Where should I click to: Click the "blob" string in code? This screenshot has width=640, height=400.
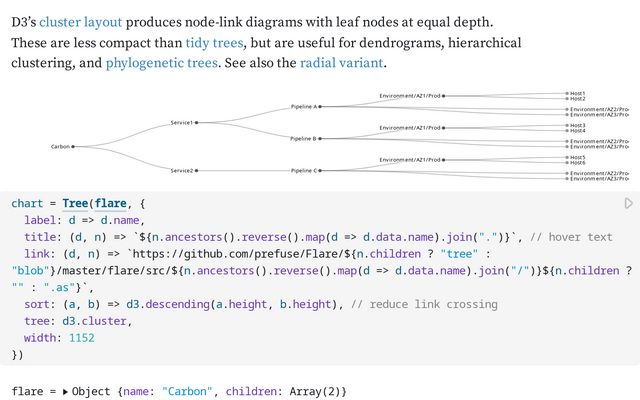(30, 271)
